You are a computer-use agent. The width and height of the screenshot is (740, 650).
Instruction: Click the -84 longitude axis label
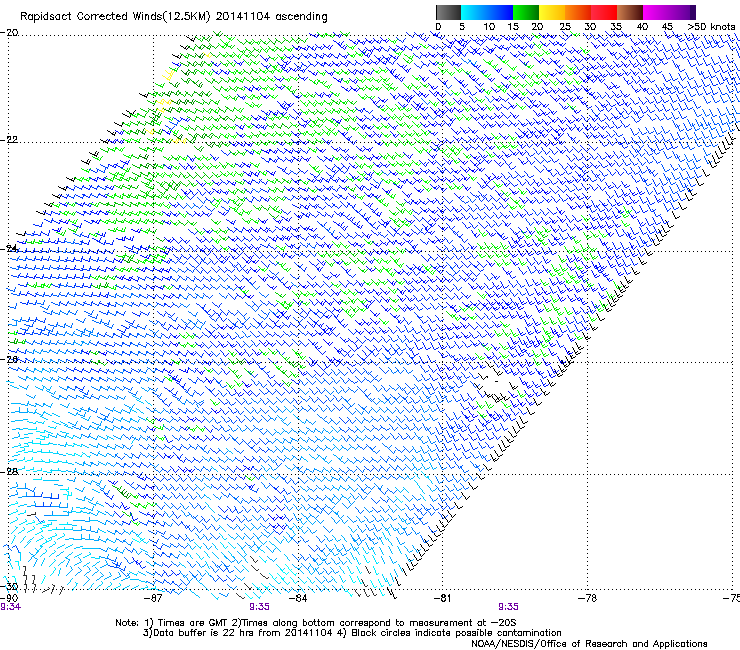298,598
